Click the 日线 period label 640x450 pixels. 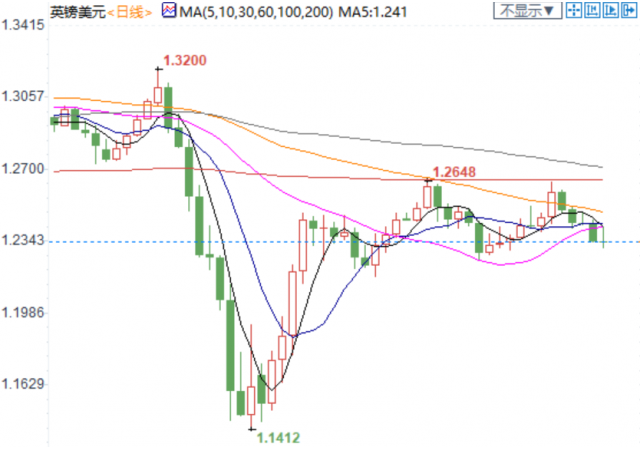point(130,13)
